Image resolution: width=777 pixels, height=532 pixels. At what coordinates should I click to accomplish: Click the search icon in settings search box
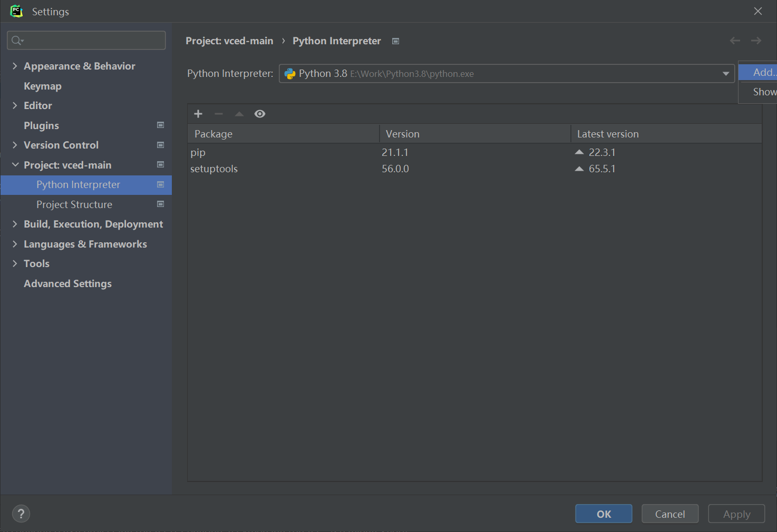(17, 41)
